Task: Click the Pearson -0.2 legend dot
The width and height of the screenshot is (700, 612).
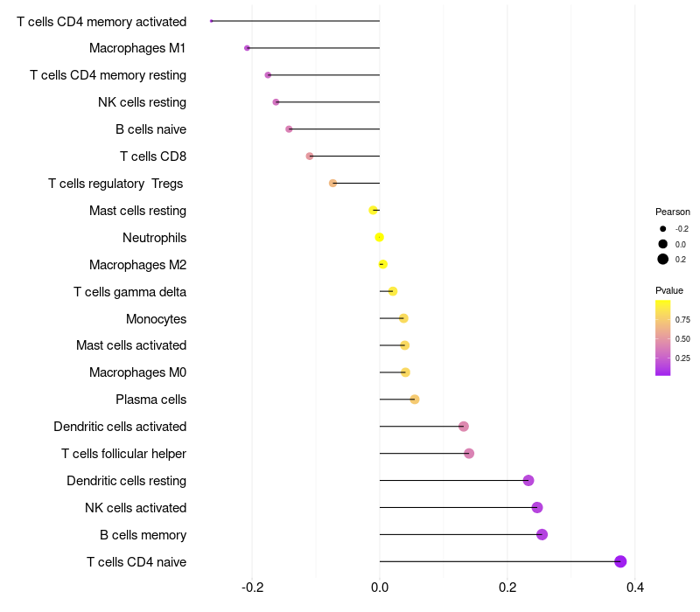Action: click(x=663, y=229)
